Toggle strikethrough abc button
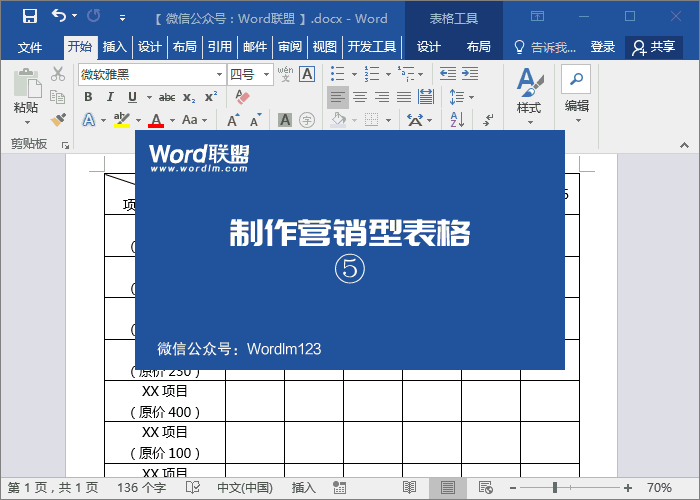This screenshot has width=700, height=500. [167, 97]
